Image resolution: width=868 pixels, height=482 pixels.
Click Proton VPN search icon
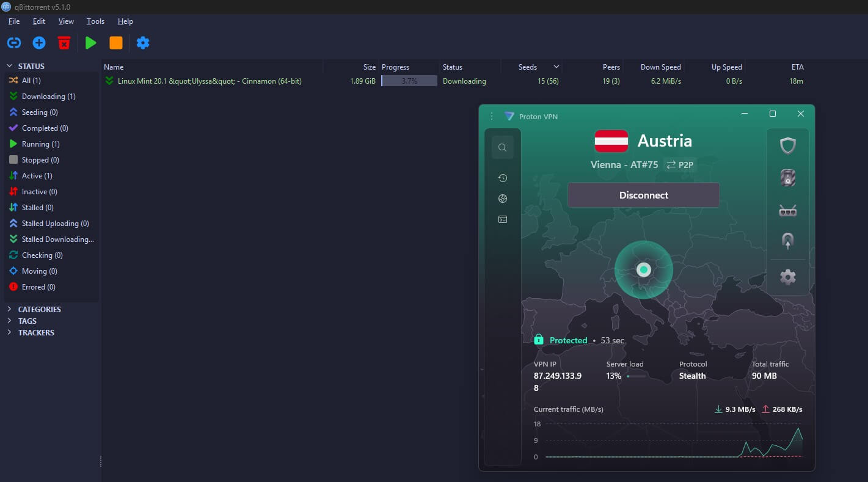[502, 147]
